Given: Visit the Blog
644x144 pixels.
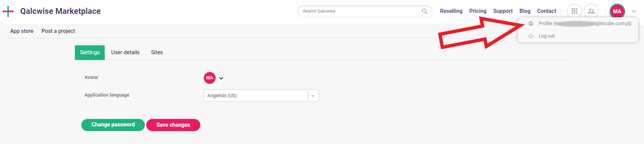Looking at the screenshot, I should [x=525, y=11].
